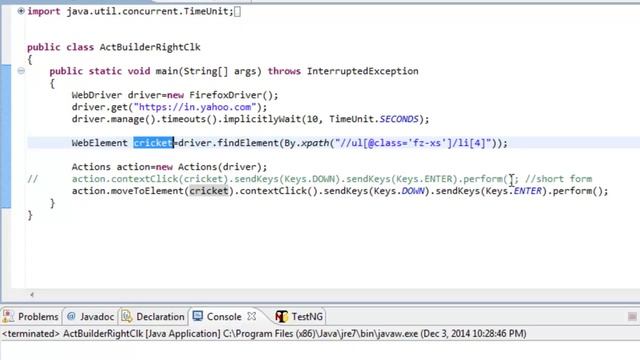Click the Console monitor icon
Viewport: 640px width, 360px height.
(x=198, y=316)
